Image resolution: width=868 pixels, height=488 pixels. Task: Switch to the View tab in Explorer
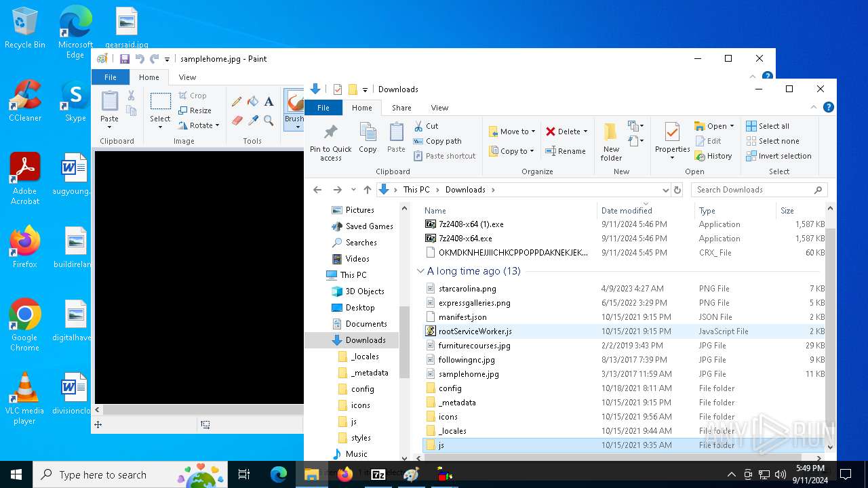point(439,108)
